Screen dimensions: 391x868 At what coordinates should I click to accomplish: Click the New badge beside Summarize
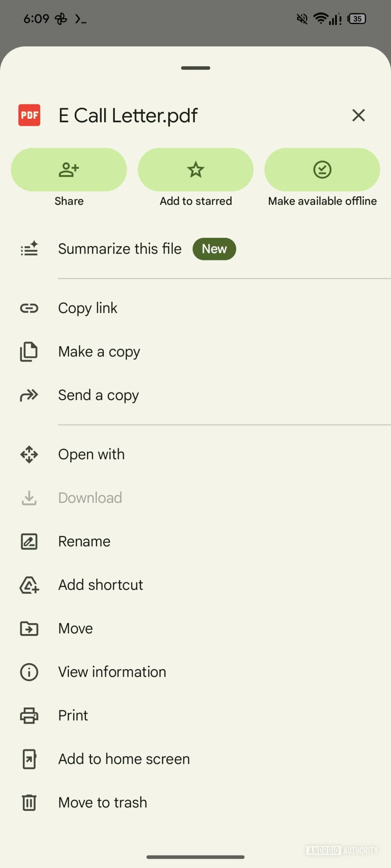(214, 249)
